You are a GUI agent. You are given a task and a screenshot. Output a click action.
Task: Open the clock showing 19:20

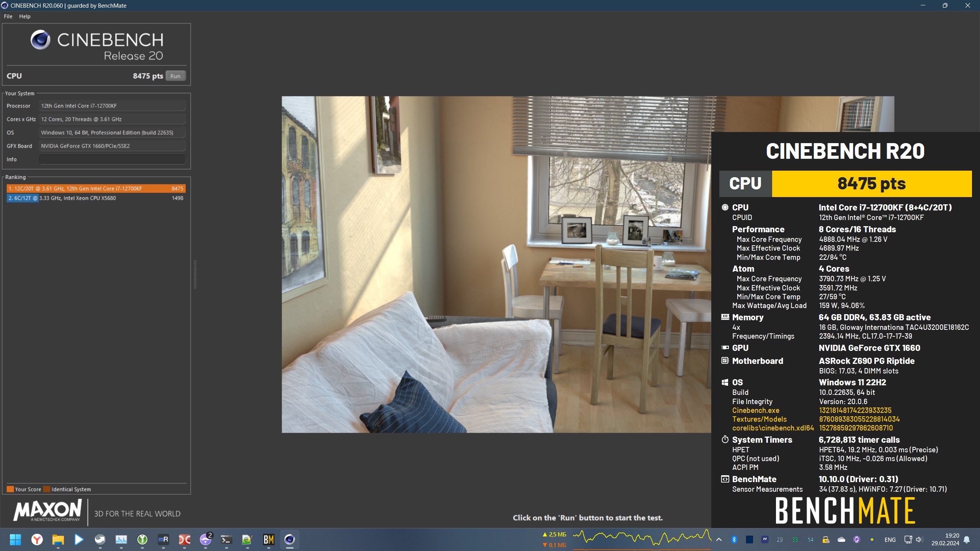(x=945, y=540)
